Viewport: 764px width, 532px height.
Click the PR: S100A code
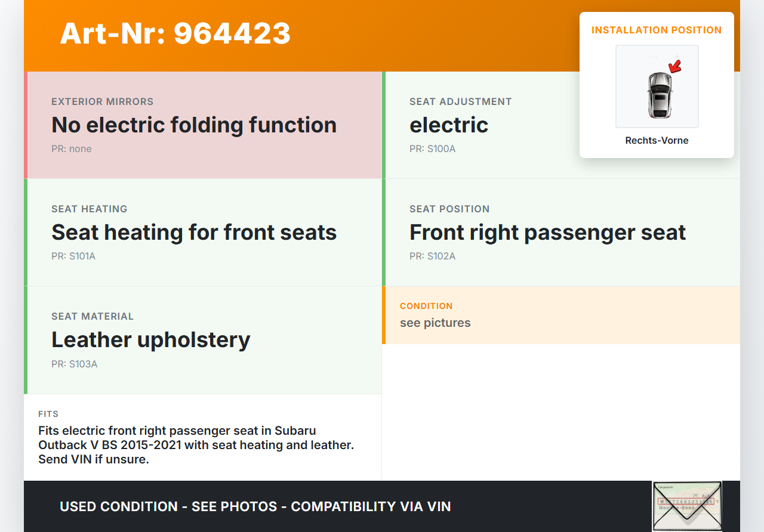pyautogui.click(x=432, y=149)
